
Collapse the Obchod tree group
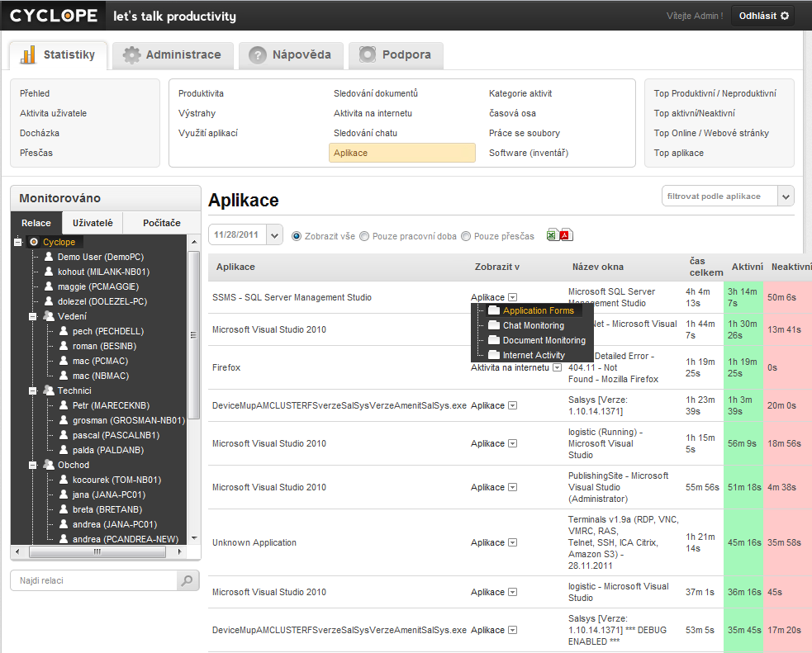[x=32, y=465]
